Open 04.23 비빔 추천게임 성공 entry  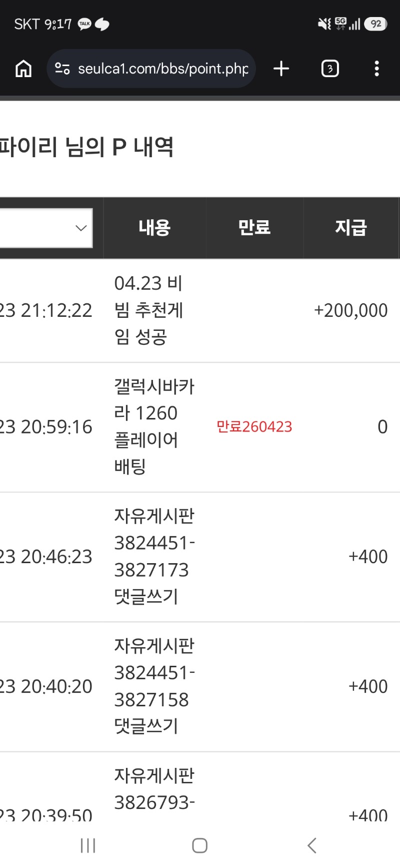tap(149, 310)
